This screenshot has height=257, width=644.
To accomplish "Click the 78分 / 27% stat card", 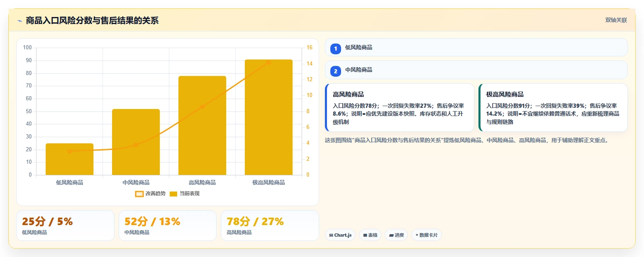I will coord(270,225).
